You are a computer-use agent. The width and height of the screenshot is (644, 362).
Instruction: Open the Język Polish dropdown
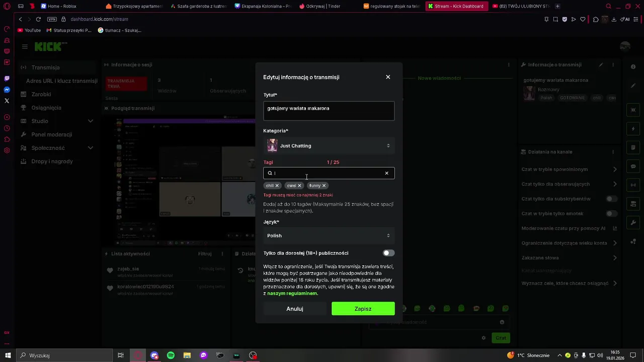coord(329,235)
